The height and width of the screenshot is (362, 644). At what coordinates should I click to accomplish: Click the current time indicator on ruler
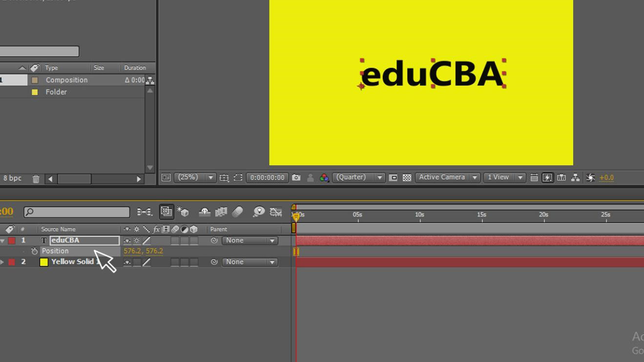(296, 216)
